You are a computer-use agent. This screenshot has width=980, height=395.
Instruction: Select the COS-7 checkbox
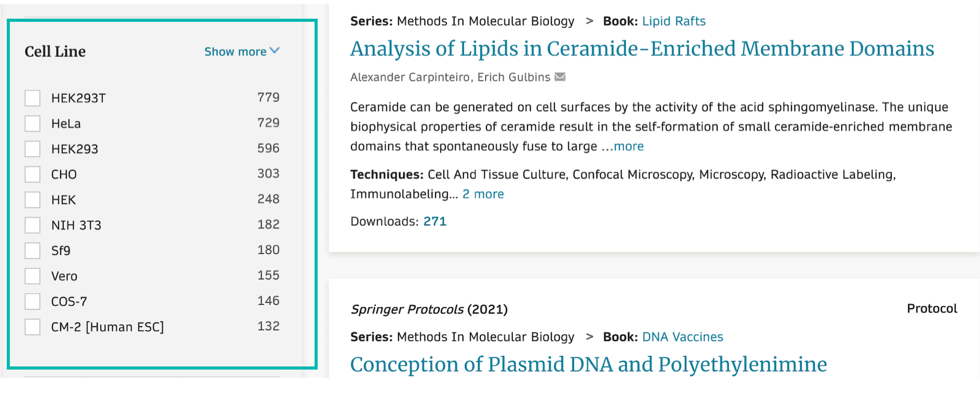tap(33, 302)
